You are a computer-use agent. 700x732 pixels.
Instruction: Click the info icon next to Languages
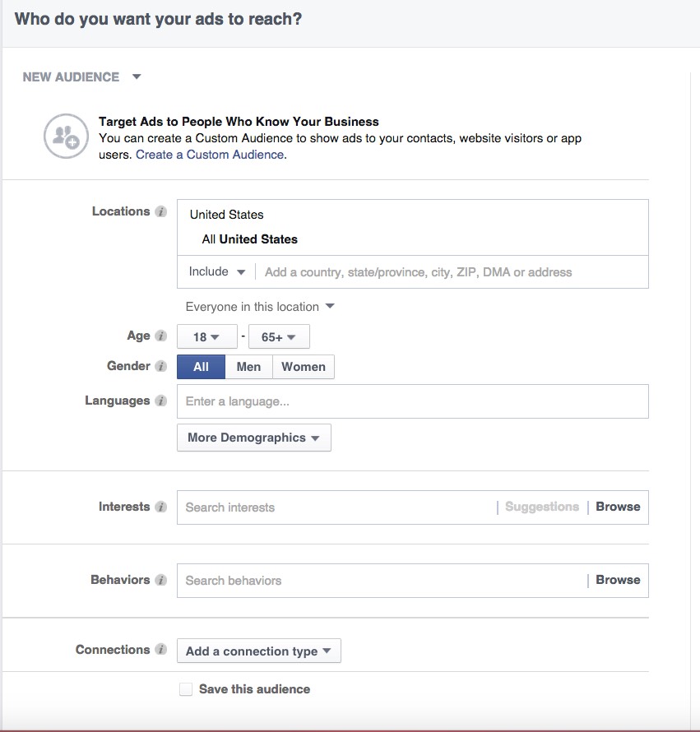pos(161,401)
